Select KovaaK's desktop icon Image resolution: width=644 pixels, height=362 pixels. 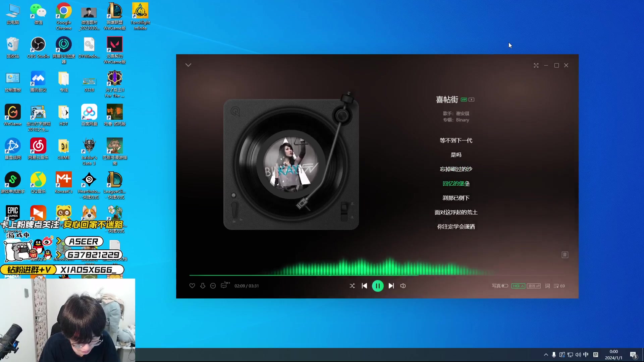(x=64, y=182)
